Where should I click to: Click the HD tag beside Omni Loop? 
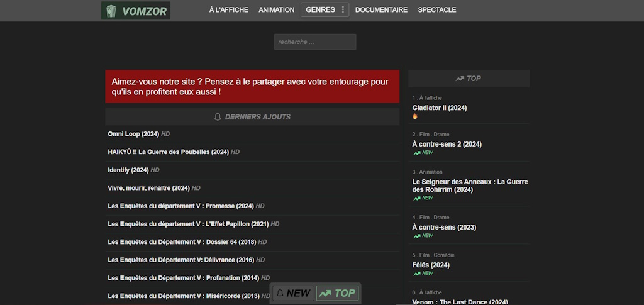coord(165,134)
